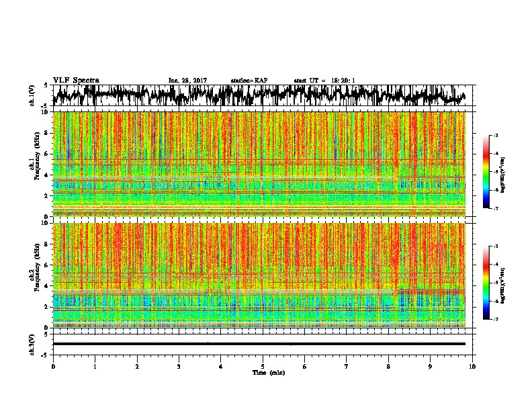Click the time axis tick label "5"
This screenshot has height=411, width=532.
click(263, 367)
